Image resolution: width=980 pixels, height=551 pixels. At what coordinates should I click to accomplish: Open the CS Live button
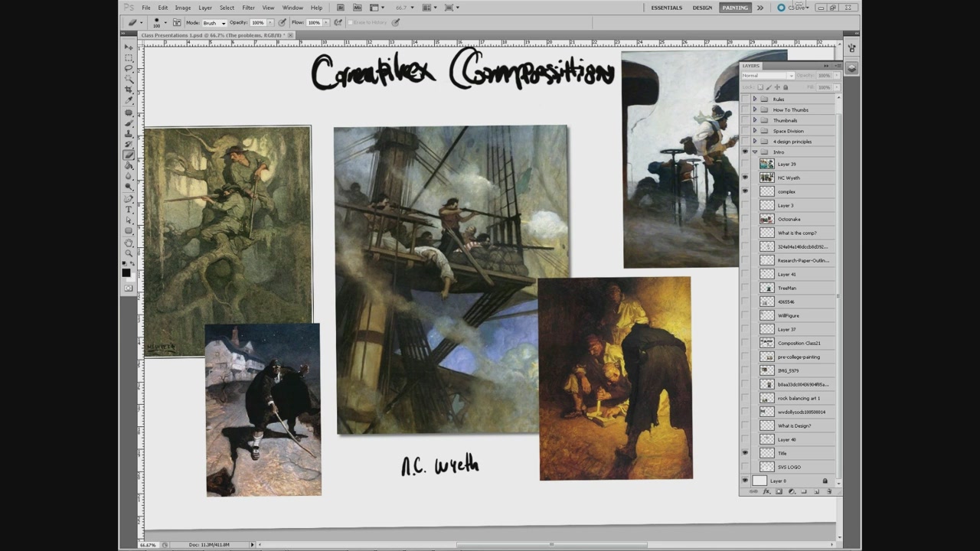pyautogui.click(x=793, y=8)
